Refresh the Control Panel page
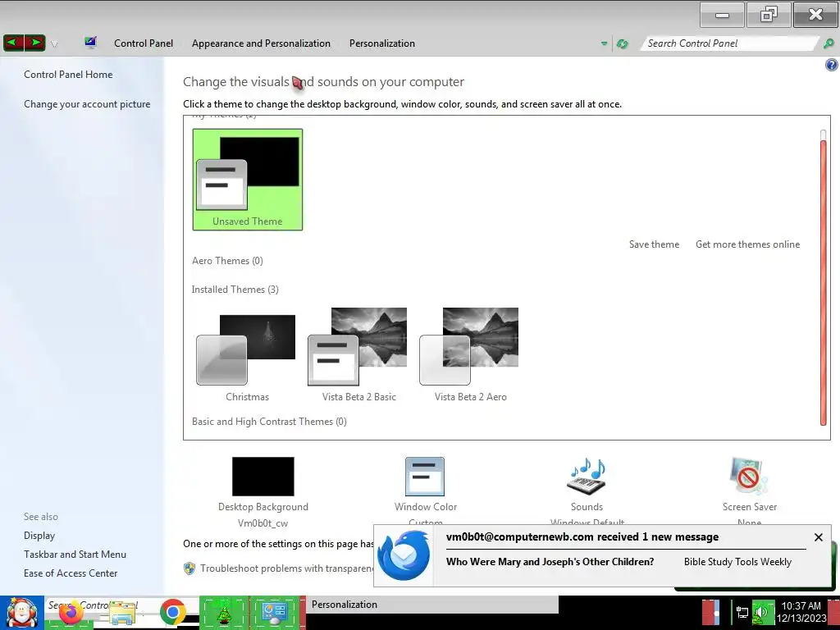The height and width of the screenshot is (630, 840). pos(622,44)
